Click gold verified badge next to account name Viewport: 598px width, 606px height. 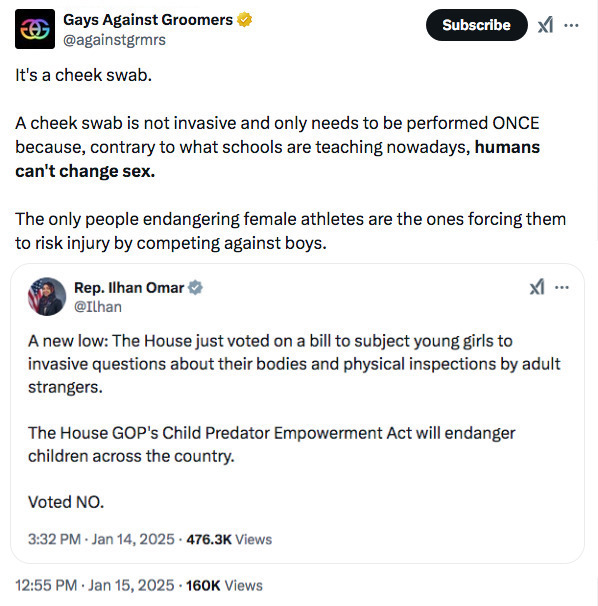pos(245,19)
